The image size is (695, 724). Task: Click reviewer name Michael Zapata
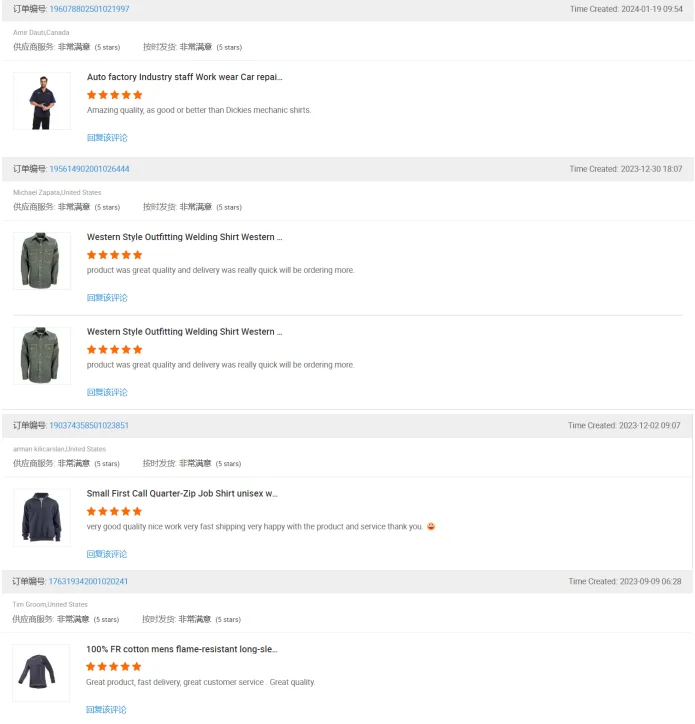tap(36, 192)
